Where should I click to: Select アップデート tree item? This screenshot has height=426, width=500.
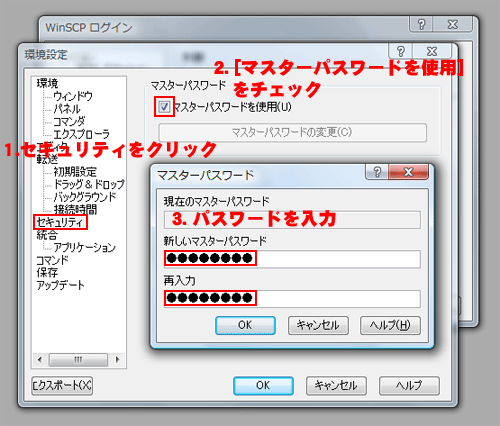(x=60, y=285)
